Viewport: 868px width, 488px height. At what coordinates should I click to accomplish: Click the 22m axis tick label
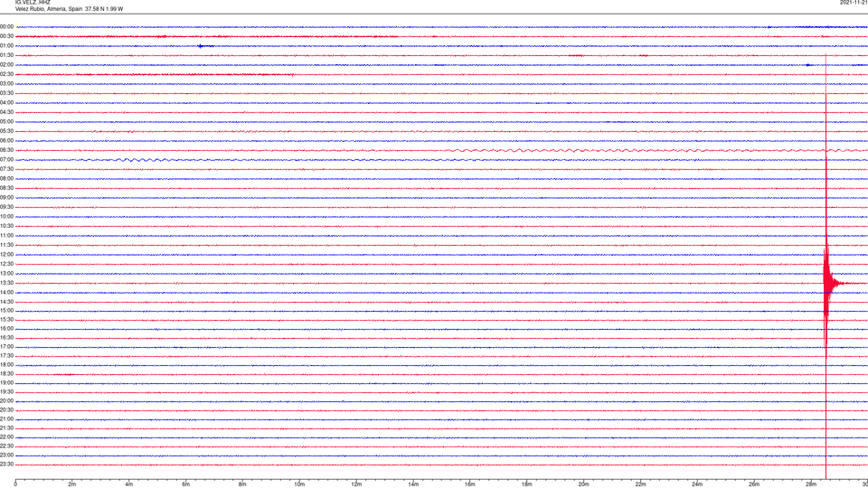[640, 484]
